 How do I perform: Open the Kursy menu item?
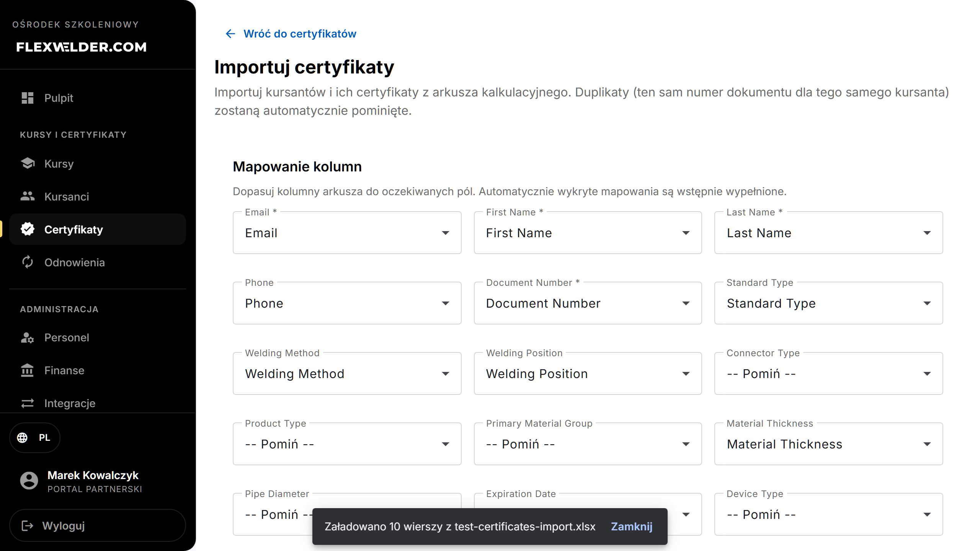pos(98,163)
